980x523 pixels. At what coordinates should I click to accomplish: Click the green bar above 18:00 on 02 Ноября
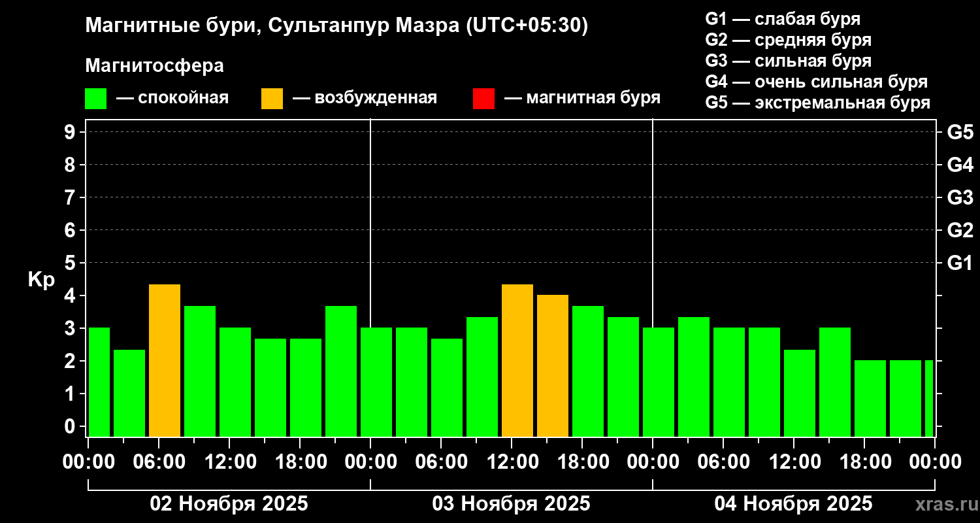click(306, 388)
